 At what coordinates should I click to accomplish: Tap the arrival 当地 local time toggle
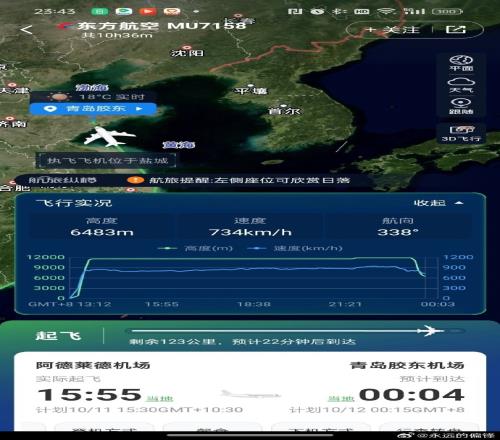(x=341, y=398)
